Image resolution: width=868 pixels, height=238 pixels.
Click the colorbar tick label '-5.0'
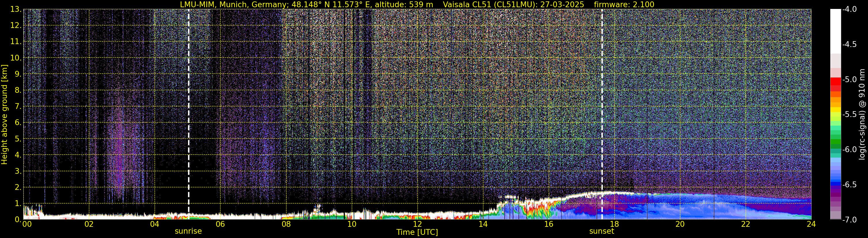coord(850,79)
